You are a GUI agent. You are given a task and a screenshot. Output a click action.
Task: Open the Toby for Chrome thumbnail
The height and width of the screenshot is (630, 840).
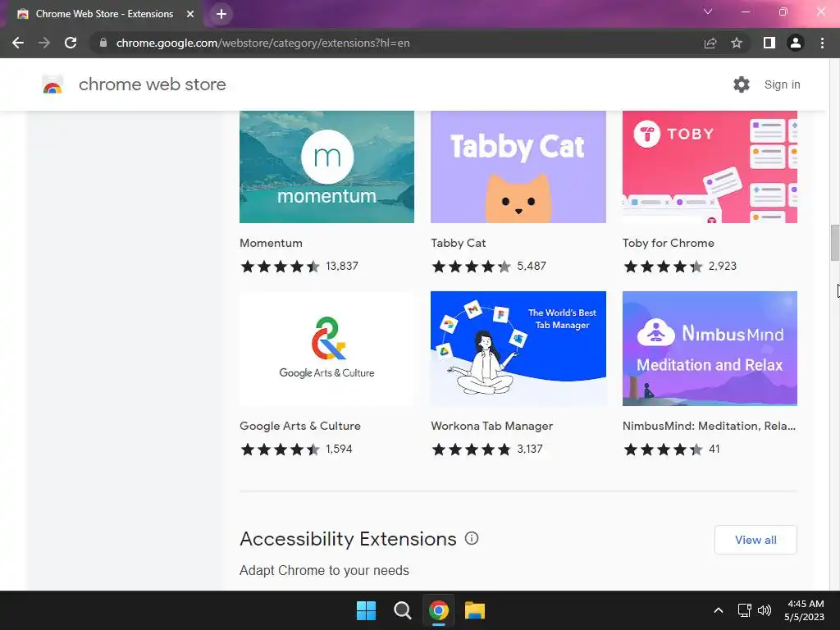tap(710, 167)
